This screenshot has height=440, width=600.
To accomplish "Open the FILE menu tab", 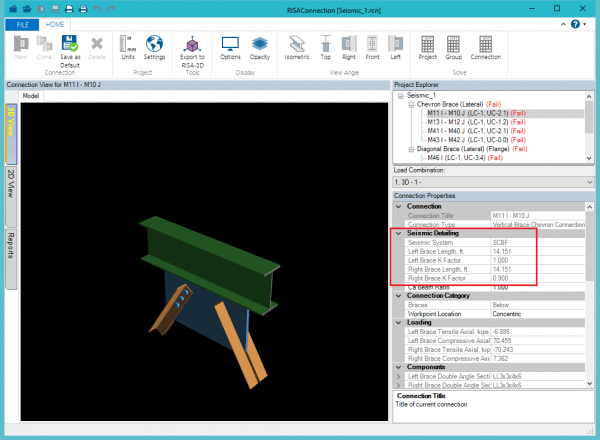I will pyautogui.click(x=22, y=25).
